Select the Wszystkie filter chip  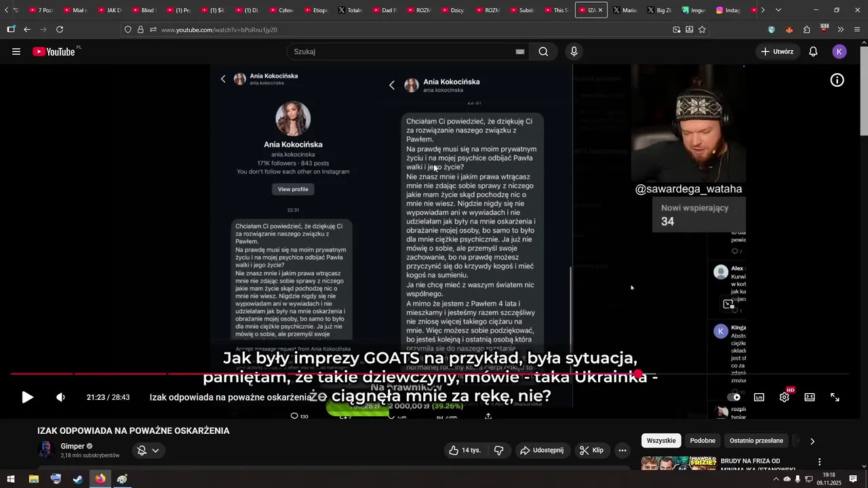click(x=661, y=441)
